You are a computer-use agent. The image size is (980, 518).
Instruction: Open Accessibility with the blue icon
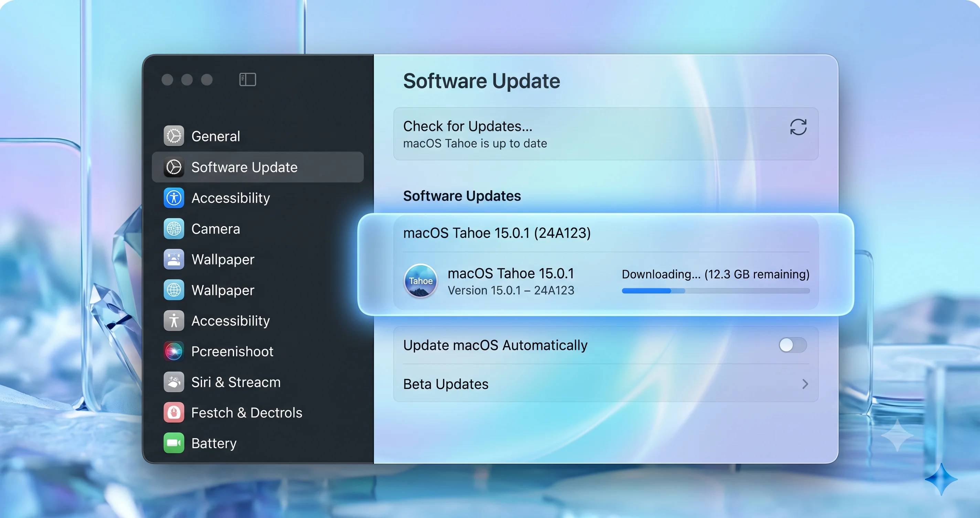(257, 198)
